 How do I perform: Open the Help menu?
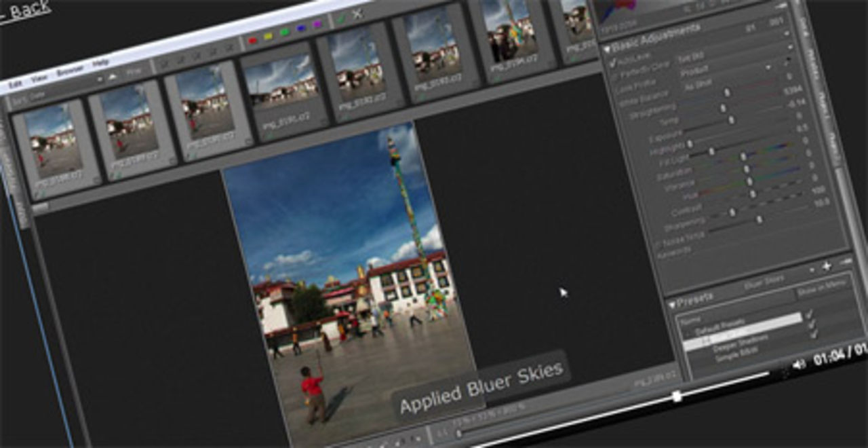click(100, 62)
